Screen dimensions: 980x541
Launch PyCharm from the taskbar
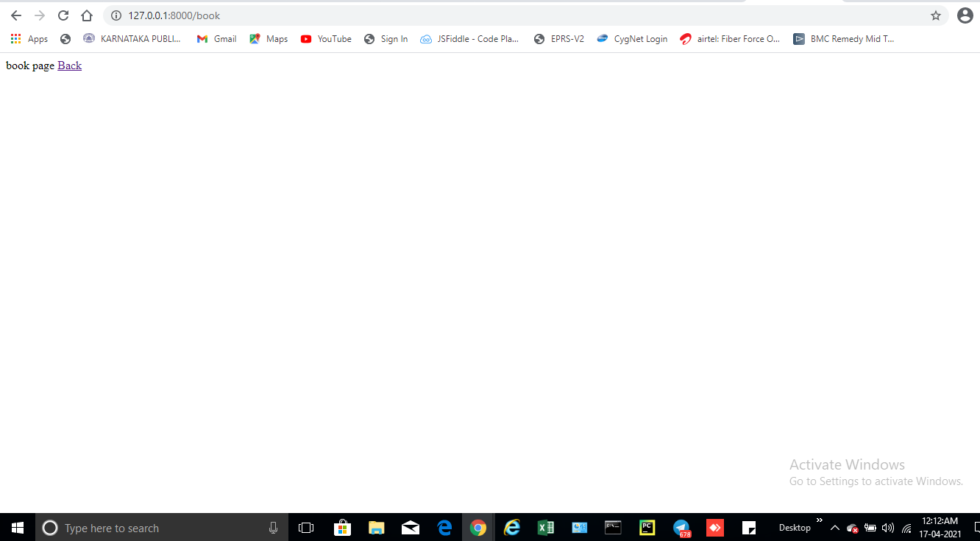647,527
